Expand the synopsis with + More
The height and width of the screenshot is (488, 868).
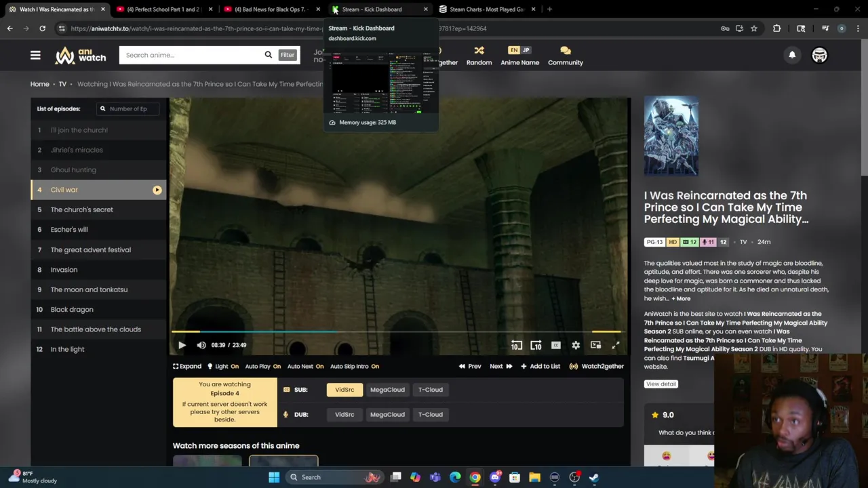click(x=681, y=298)
